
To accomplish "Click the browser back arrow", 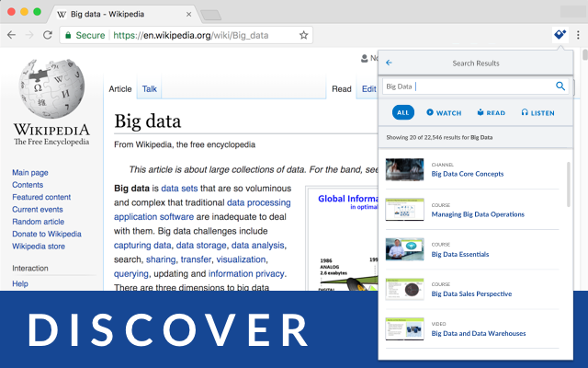I will click(x=11, y=35).
